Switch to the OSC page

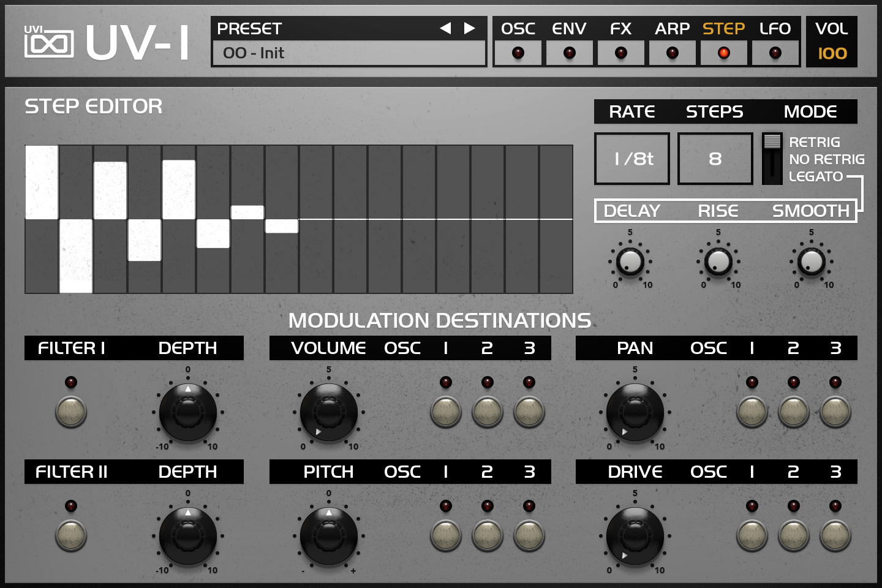[518, 42]
